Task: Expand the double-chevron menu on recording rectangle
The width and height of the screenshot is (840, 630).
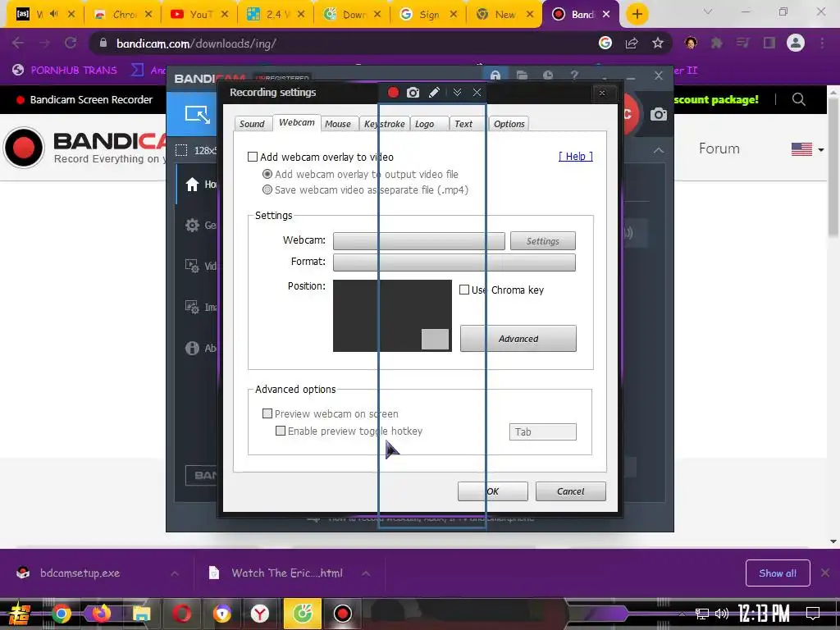Action: coord(457,92)
